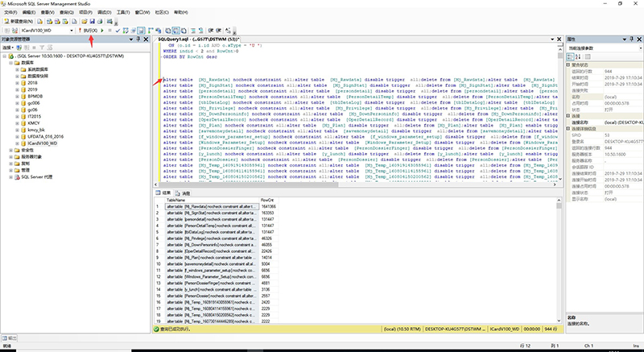This screenshot has width=644, height=352.
Task: Open the Edit menu
Action: tap(29, 12)
